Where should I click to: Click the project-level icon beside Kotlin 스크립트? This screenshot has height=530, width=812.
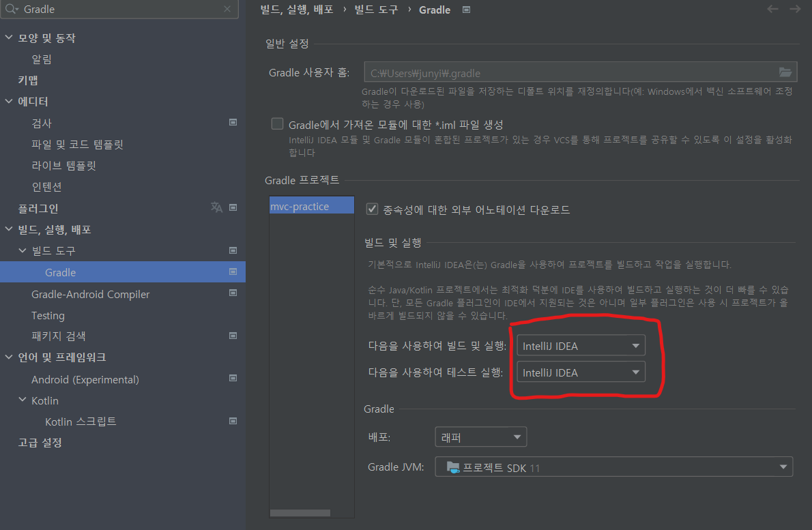point(233,421)
